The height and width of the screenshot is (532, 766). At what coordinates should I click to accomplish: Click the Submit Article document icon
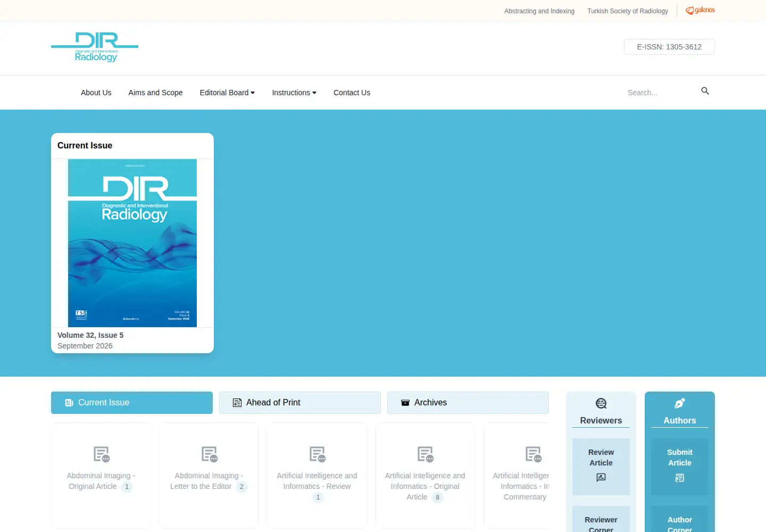[680, 478]
